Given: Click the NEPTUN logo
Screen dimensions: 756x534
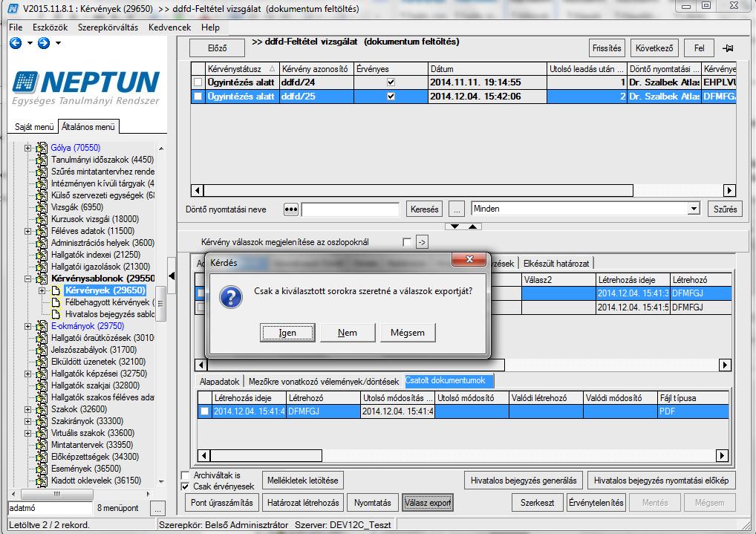Looking at the screenshot, I should coord(86,88).
